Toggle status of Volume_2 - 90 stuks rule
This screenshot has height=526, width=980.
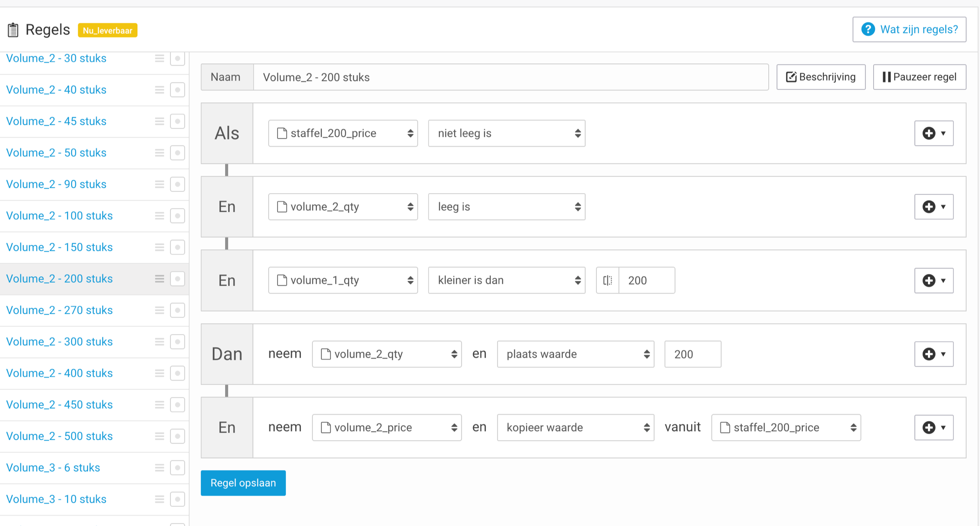[177, 184]
